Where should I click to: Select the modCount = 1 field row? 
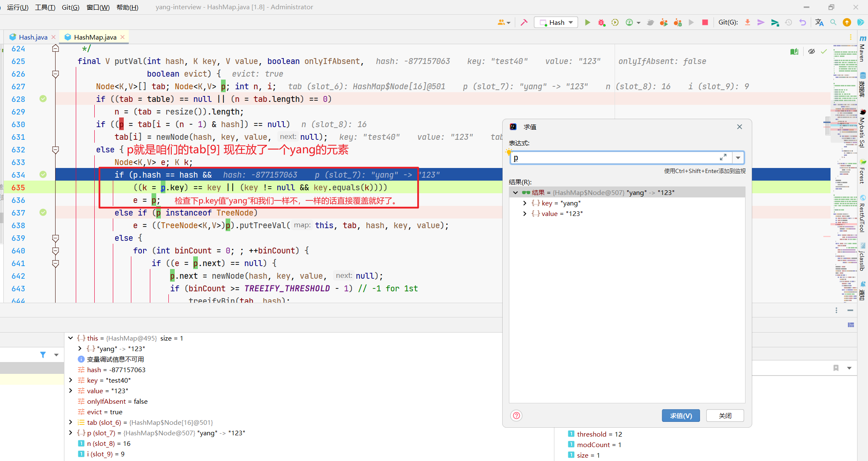(594, 445)
